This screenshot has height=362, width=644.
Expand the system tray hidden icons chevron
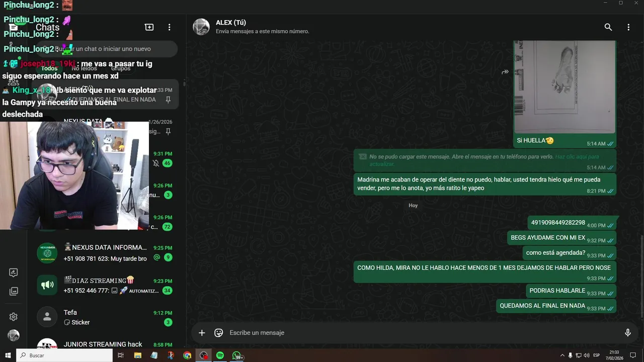pyautogui.click(x=562, y=355)
